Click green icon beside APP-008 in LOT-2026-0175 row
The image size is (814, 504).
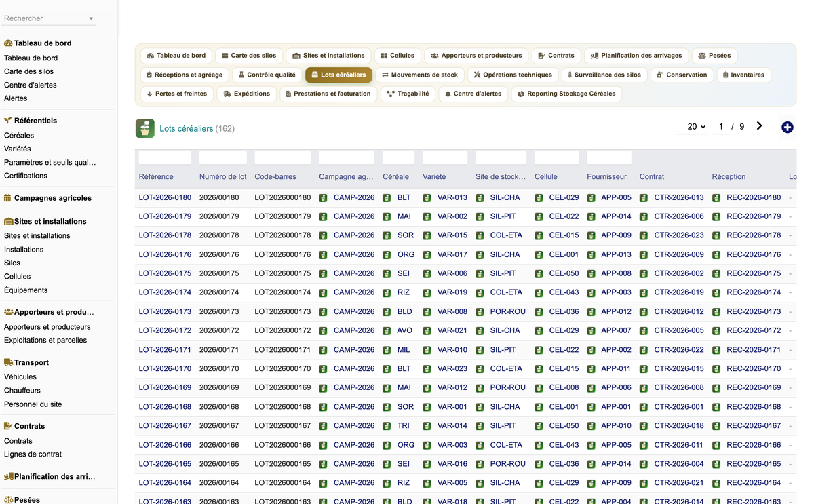[591, 274]
